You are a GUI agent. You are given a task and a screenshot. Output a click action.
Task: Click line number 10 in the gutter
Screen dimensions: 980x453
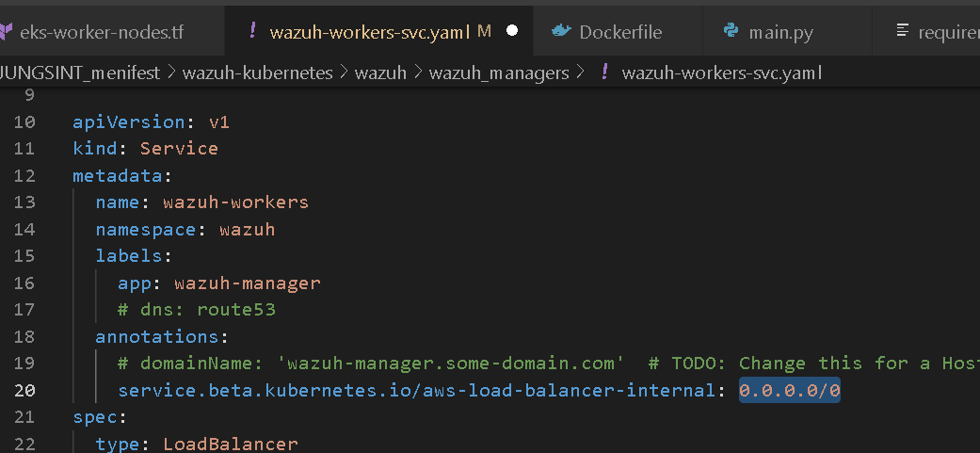pyautogui.click(x=24, y=121)
